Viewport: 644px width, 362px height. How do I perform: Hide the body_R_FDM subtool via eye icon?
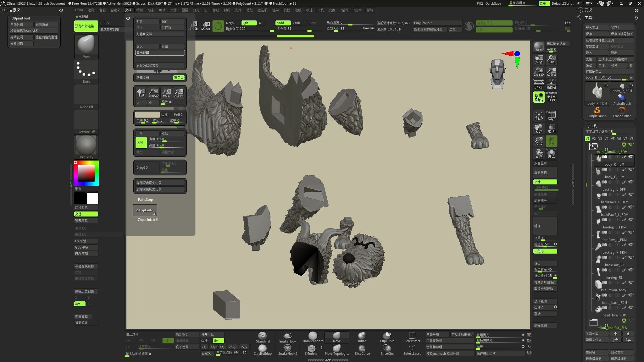631,157
